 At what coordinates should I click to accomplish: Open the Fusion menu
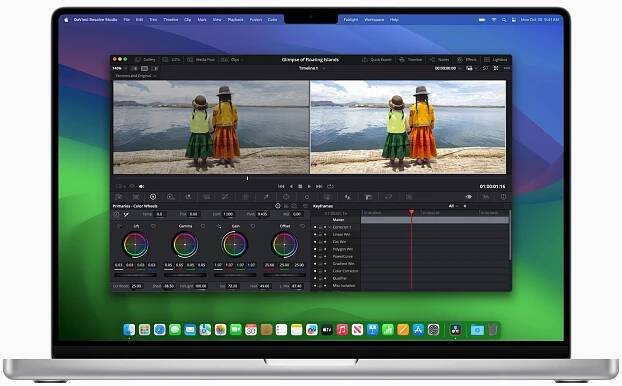[x=256, y=19]
